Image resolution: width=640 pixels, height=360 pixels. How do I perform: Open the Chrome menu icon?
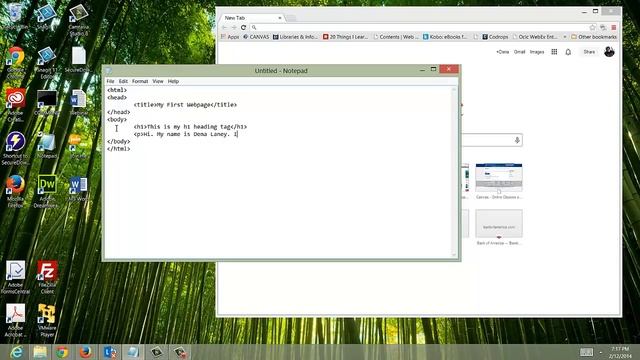613,27
